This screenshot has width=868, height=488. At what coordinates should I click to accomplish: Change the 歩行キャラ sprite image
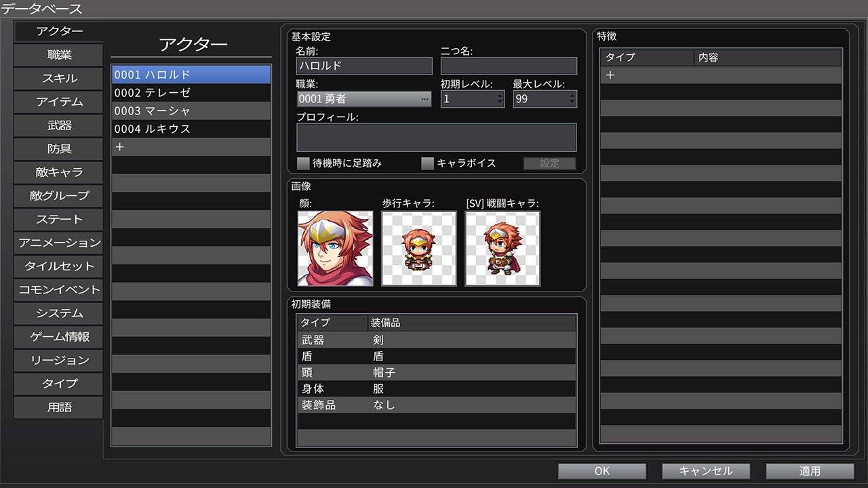point(419,248)
